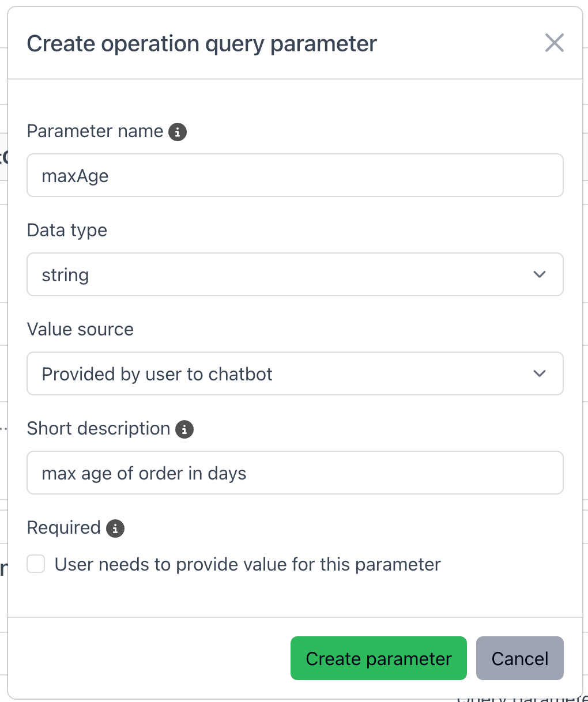Viewport: 588px width, 702px height.
Task: Close the dialog with the X icon
Action: (x=554, y=43)
